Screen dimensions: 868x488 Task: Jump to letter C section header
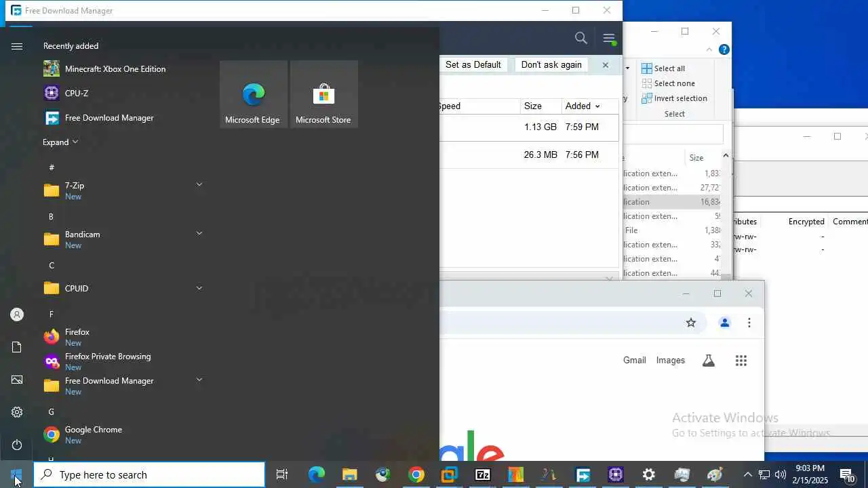point(52,266)
